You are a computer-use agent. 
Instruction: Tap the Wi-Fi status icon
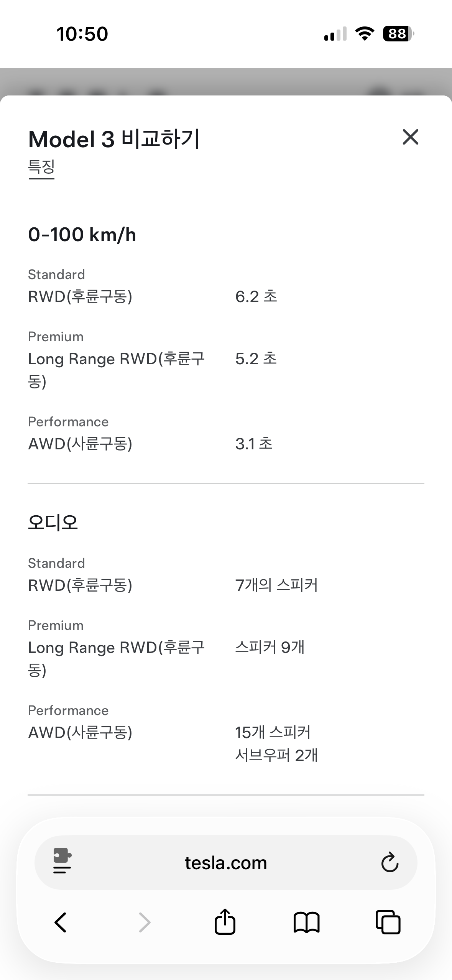coord(365,34)
